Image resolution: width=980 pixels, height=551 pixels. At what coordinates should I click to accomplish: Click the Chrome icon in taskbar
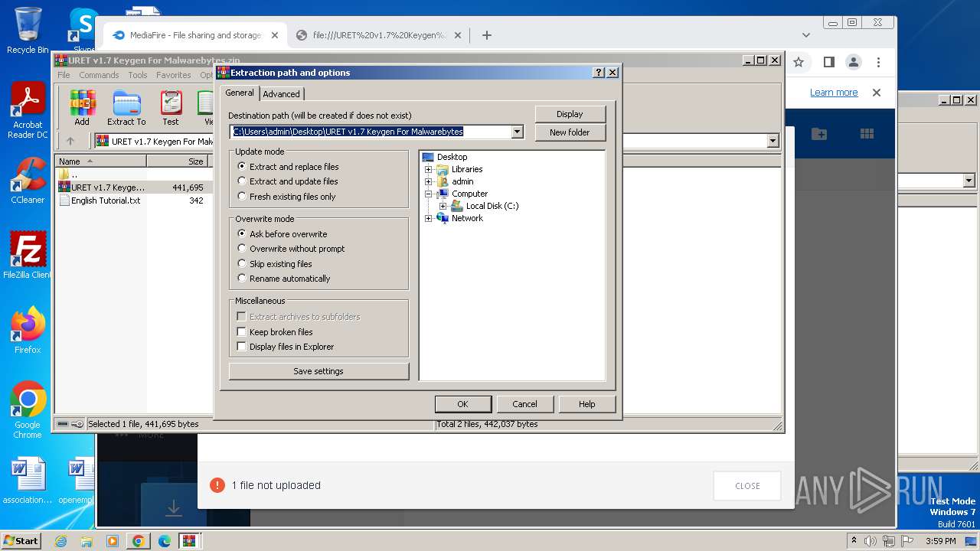click(x=138, y=541)
